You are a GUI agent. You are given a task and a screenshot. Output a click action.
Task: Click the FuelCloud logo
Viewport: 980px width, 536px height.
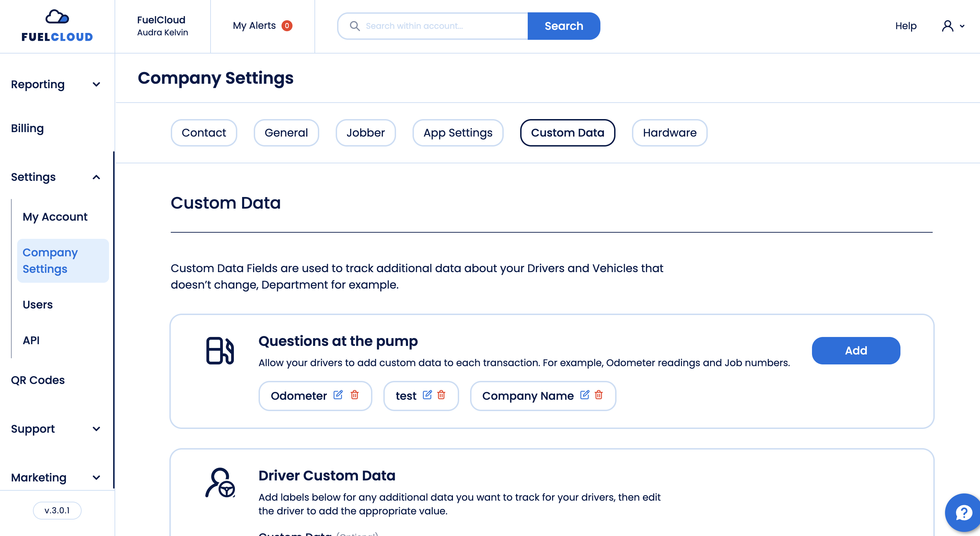coord(57,26)
